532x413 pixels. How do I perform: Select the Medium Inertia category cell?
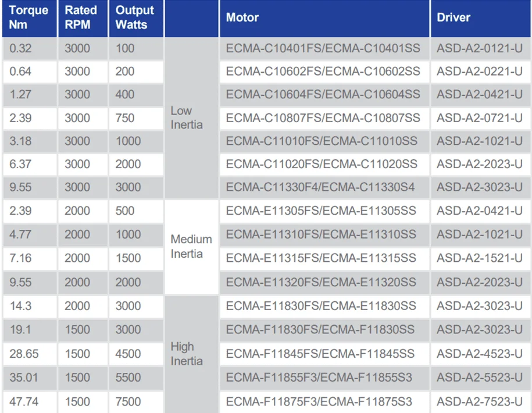pos(192,247)
